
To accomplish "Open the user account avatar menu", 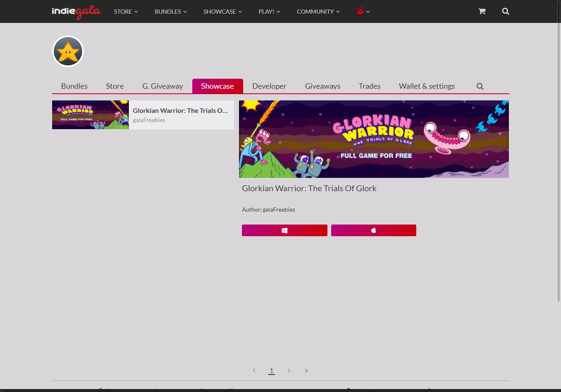I will [363, 11].
